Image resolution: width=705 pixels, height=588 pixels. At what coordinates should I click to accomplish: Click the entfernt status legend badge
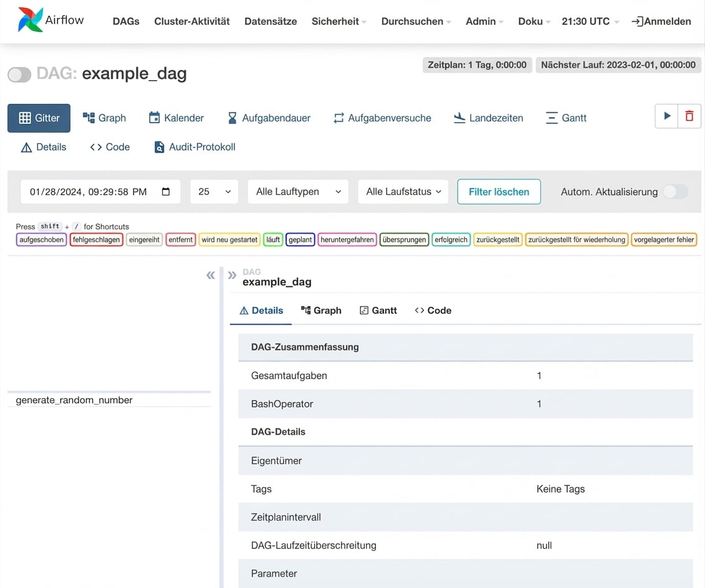pos(181,240)
